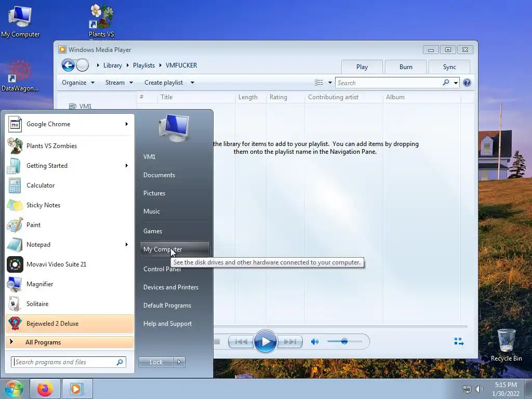
Task: Switch to the Sync tab
Action: click(449, 67)
